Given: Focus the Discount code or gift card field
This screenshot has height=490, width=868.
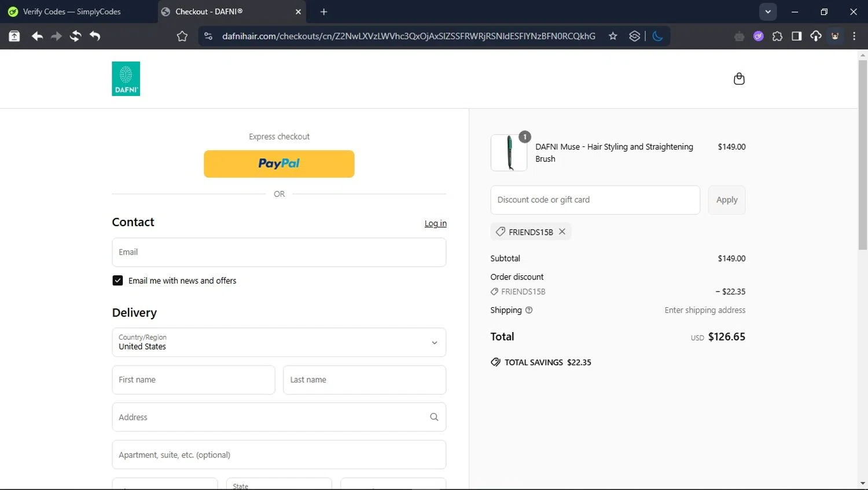Looking at the screenshot, I should (595, 200).
